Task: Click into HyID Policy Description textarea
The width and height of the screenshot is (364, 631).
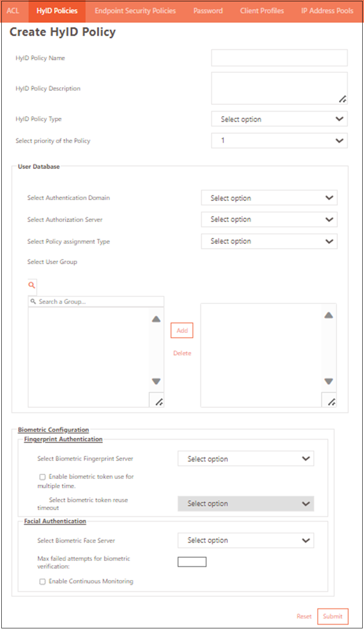Action: [x=279, y=88]
